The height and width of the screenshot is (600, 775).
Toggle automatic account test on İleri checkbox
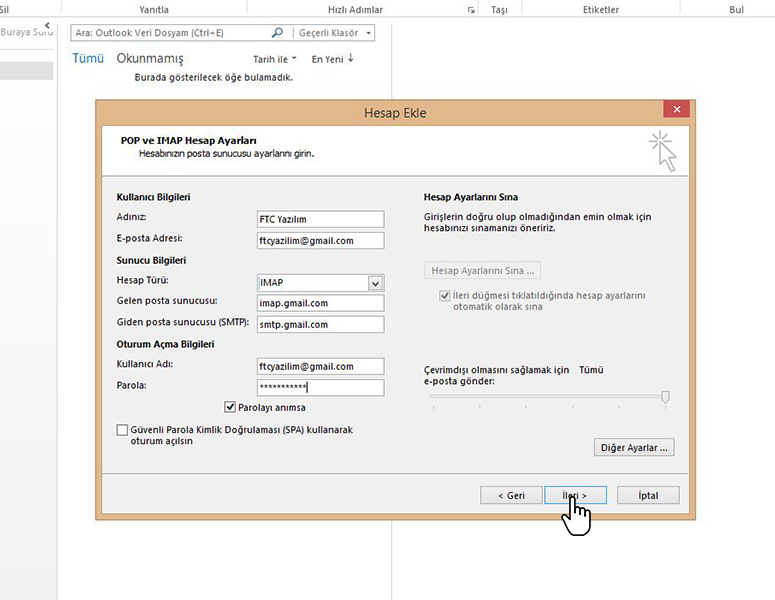444,296
